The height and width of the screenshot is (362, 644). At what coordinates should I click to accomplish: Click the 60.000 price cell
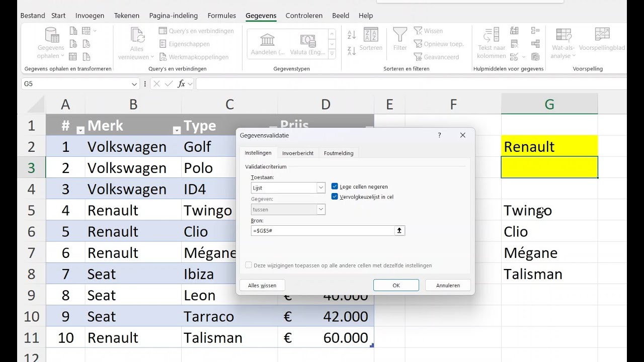point(326,337)
